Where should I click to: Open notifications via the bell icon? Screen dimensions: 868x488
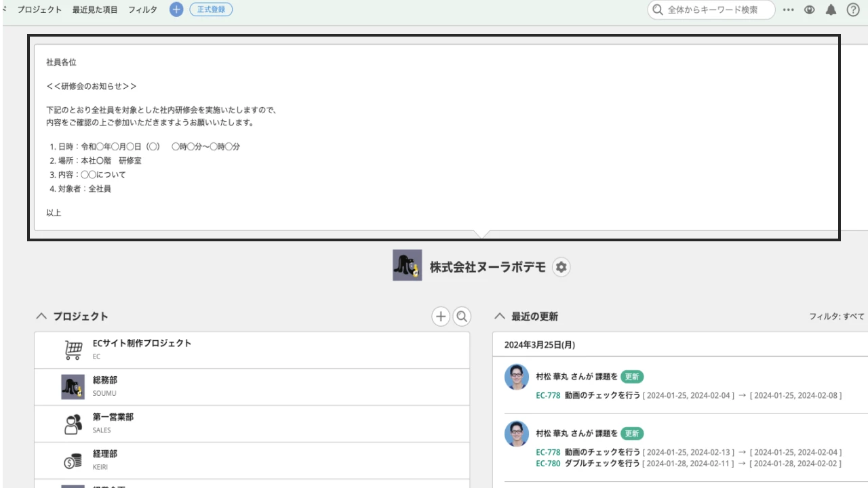[831, 9]
